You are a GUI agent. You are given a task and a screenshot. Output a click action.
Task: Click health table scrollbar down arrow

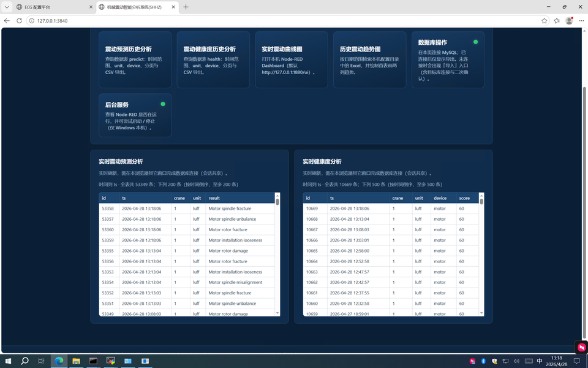(481, 313)
